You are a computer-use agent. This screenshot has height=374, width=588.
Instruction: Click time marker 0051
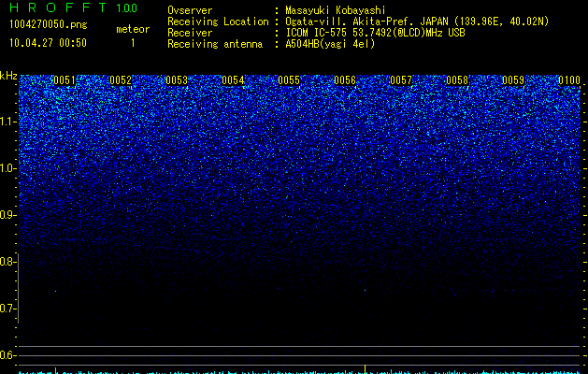click(x=65, y=80)
